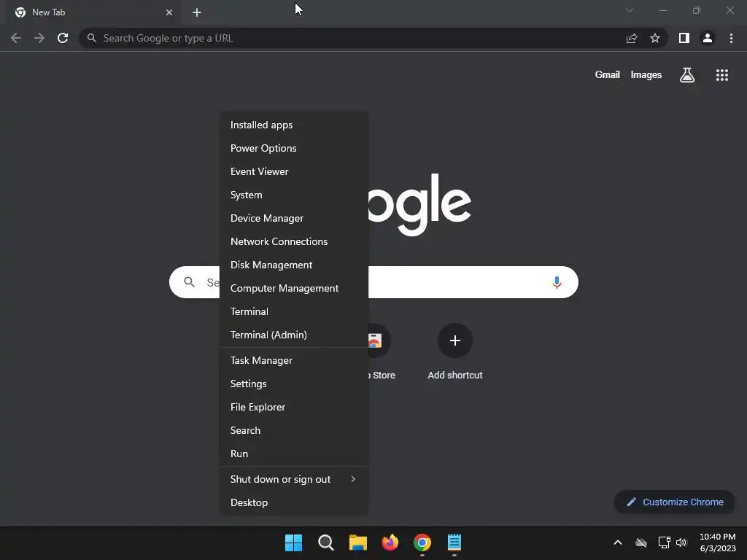Screen dimensions: 747x560
Task: Click Chrome icon in taskbar
Action: tap(422, 542)
